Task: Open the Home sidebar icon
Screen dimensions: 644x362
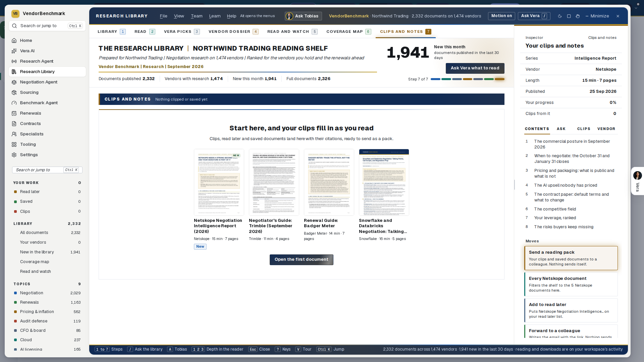Action: 14,41
